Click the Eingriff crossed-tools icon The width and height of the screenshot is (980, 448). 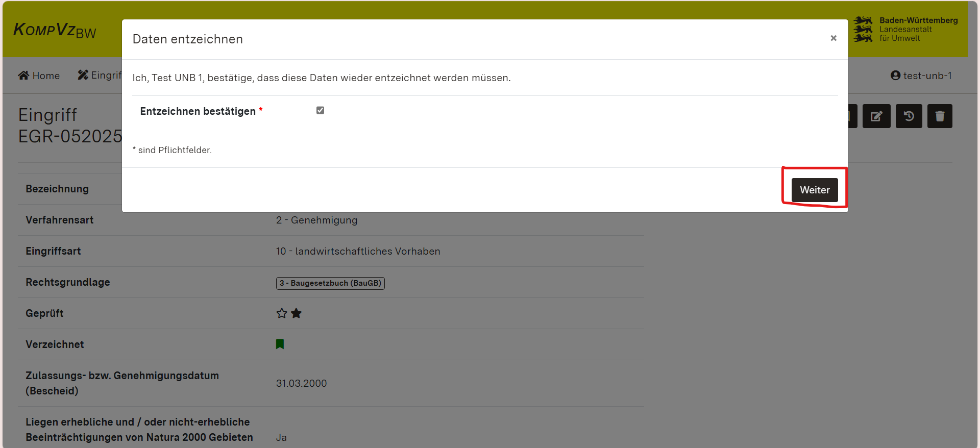83,75
